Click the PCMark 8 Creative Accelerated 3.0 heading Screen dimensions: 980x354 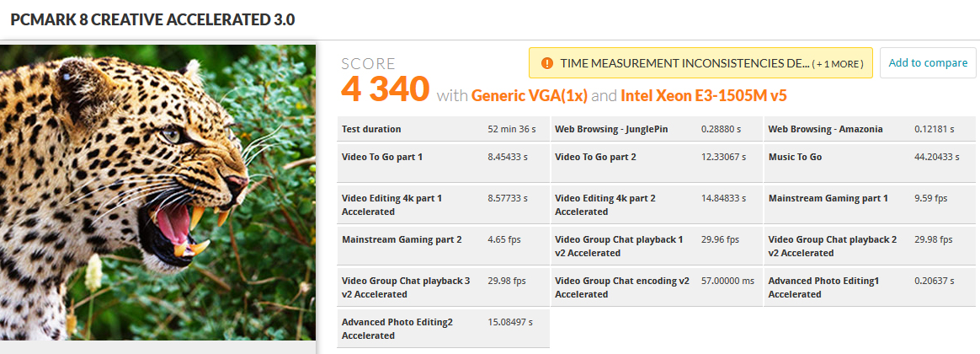pyautogui.click(x=152, y=19)
